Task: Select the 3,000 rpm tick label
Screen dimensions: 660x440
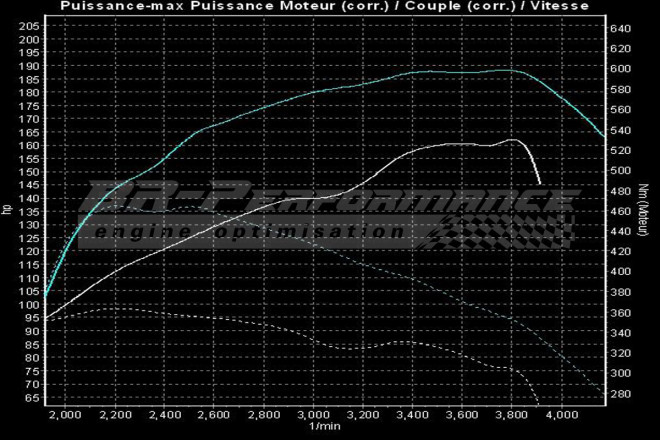Action: (314, 415)
